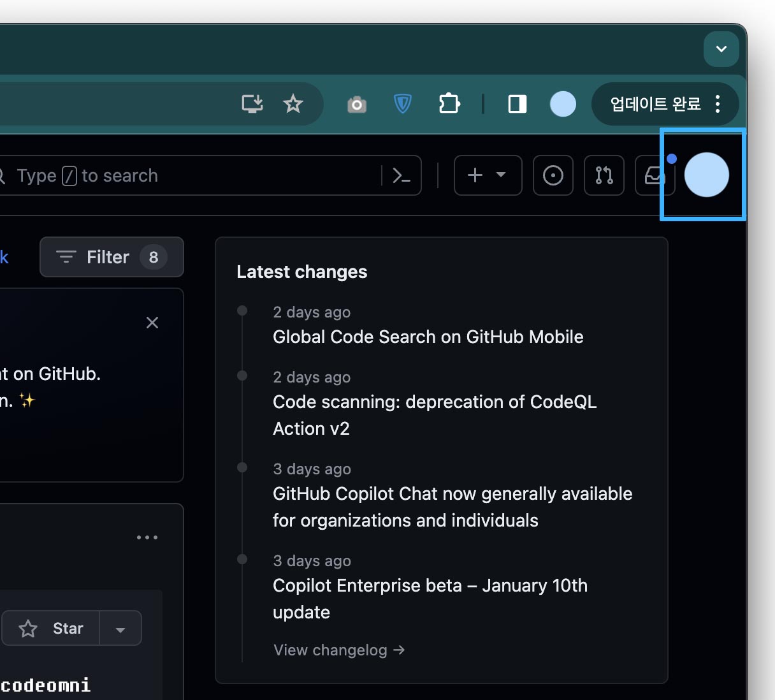This screenshot has height=700, width=775.
Task: Click the Latest changes heading
Action: (302, 272)
